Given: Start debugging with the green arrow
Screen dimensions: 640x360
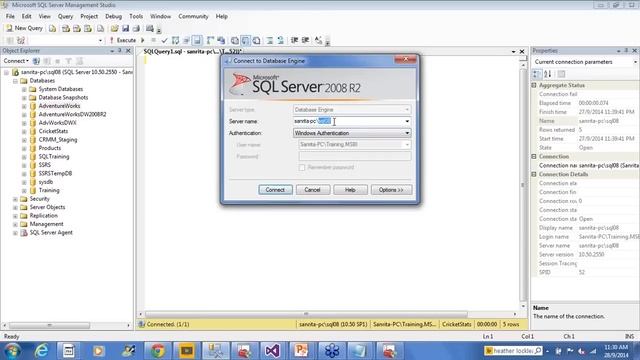Looking at the screenshot, I should click(142, 40).
